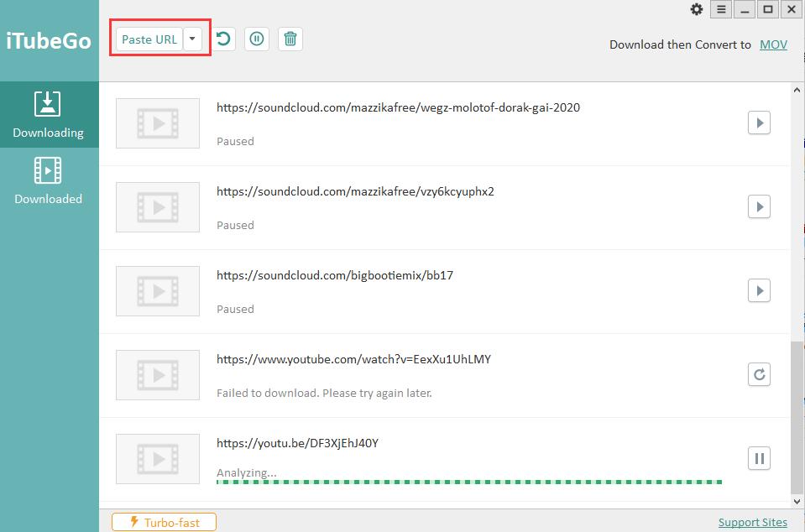Select thumbnail of wegz-molotof-dorak-gai-2020 item
Image resolution: width=805 pixels, height=532 pixels.
[x=158, y=123]
